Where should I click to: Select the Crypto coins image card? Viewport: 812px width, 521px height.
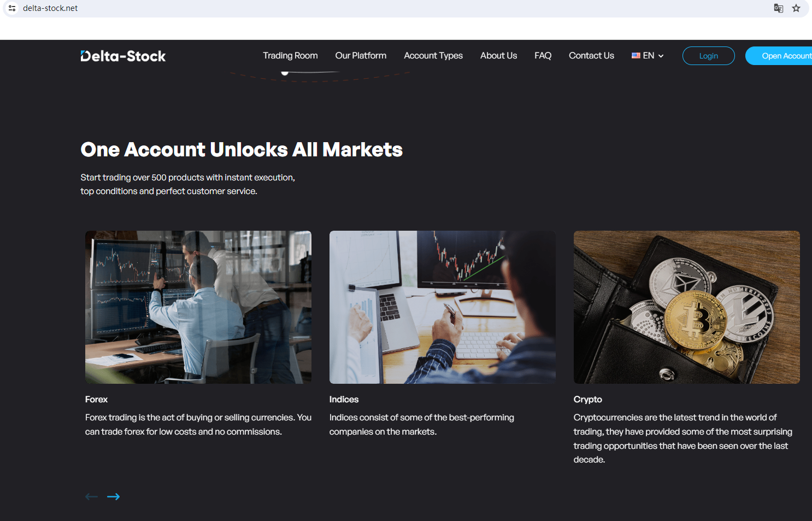click(x=687, y=307)
